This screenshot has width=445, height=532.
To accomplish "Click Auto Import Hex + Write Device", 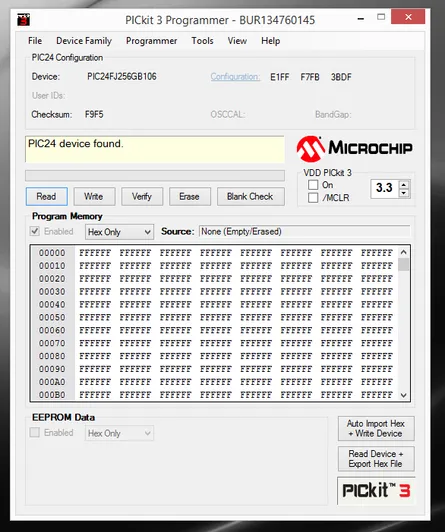I will click(x=376, y=429).
